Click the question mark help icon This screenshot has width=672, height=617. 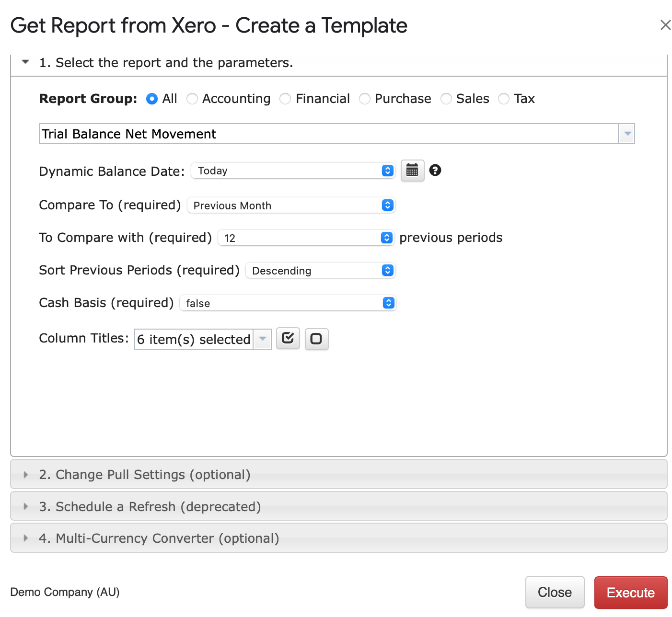[435, 170]
